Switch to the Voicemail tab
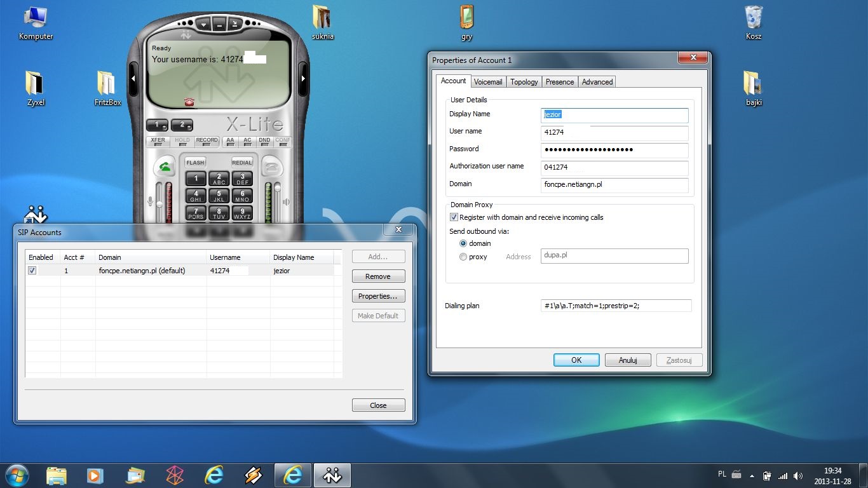This screenshot has width=868, height=488. tap(488, 82)
